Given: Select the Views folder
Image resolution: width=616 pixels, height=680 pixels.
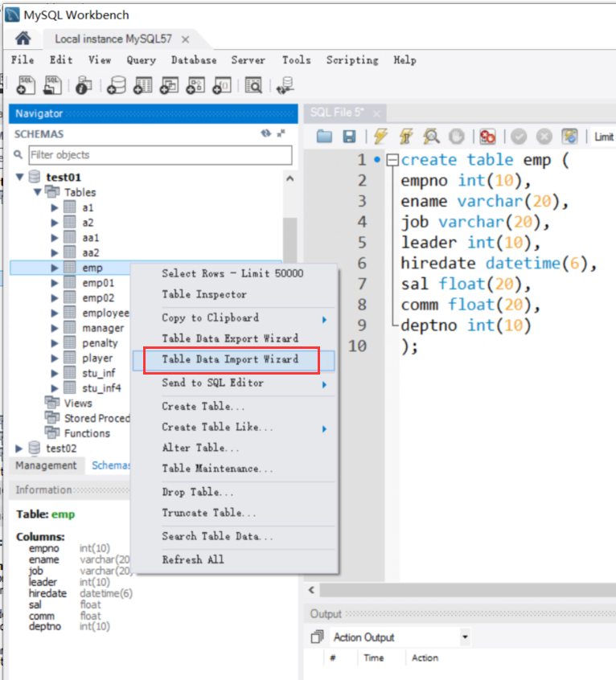Looking at the screenshot, I should [x=78, y=403].
